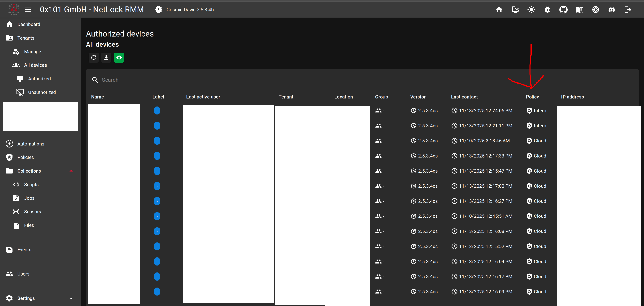Open the Tenants menu section
The image size is (644, 306).
(x=26, y=38)
